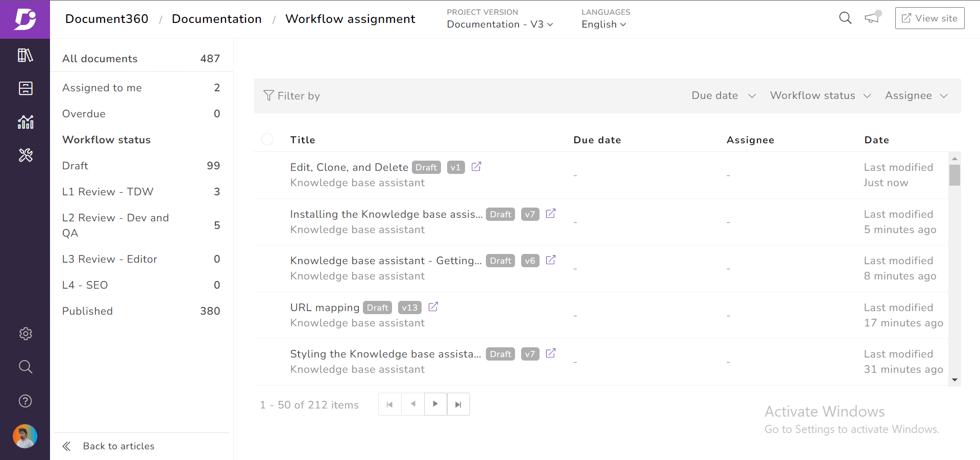The height and width of the screenshot is (460, 980).
Task: Open Documentation from the breadcrumb
Action: tap(216, 19)
